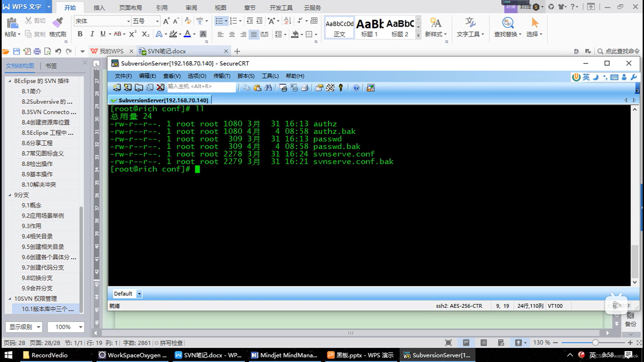This screenshot has height=362, width=644.
Task: Toggle spell check in status bar
Action: (169, 343)
